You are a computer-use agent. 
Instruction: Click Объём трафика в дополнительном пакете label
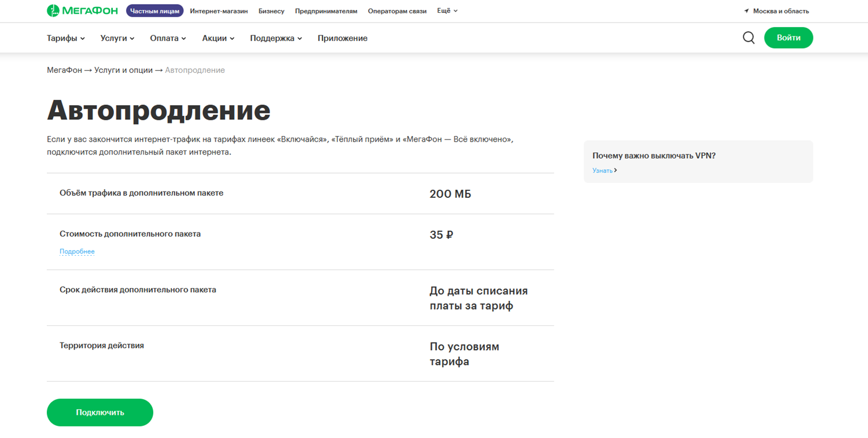pos(141,193)
